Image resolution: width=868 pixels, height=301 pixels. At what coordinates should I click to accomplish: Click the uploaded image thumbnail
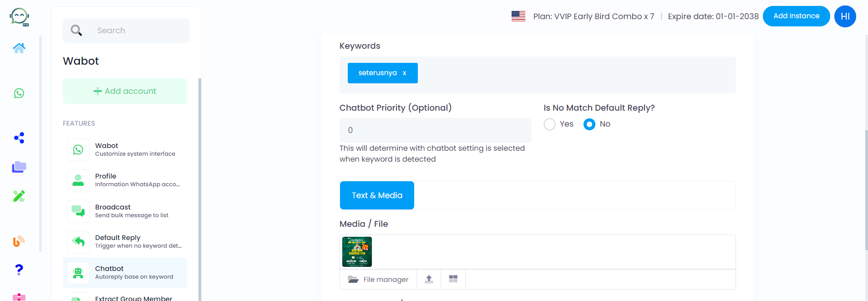click(x=357, y=251)
